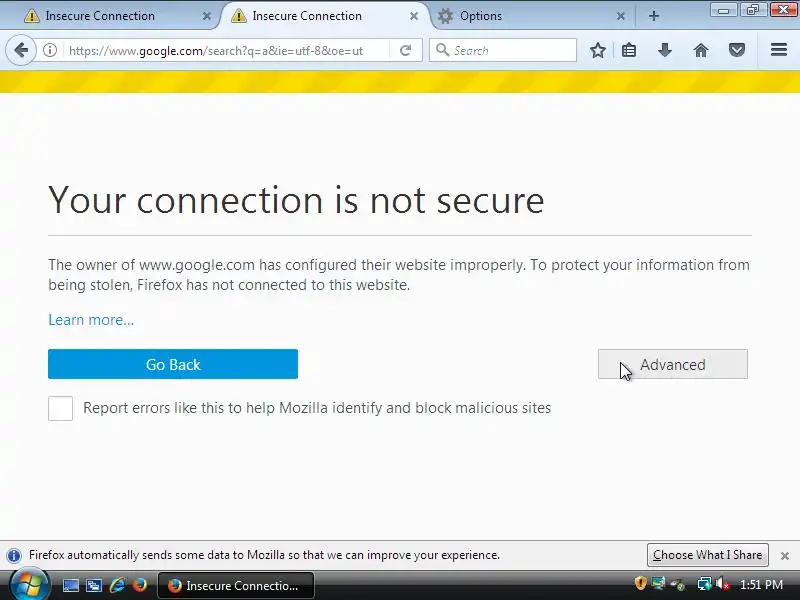Click Choose What I Share button
The height and width of the screenshot is (600, 800).
707,555
